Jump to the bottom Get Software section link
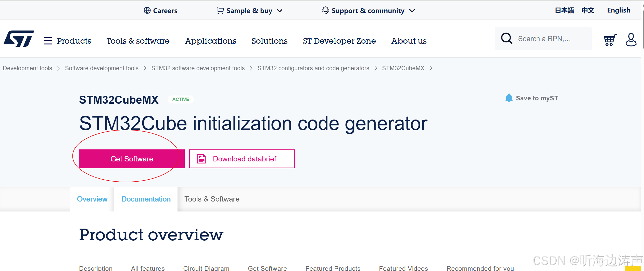644x271 pixels. [267, 268]
